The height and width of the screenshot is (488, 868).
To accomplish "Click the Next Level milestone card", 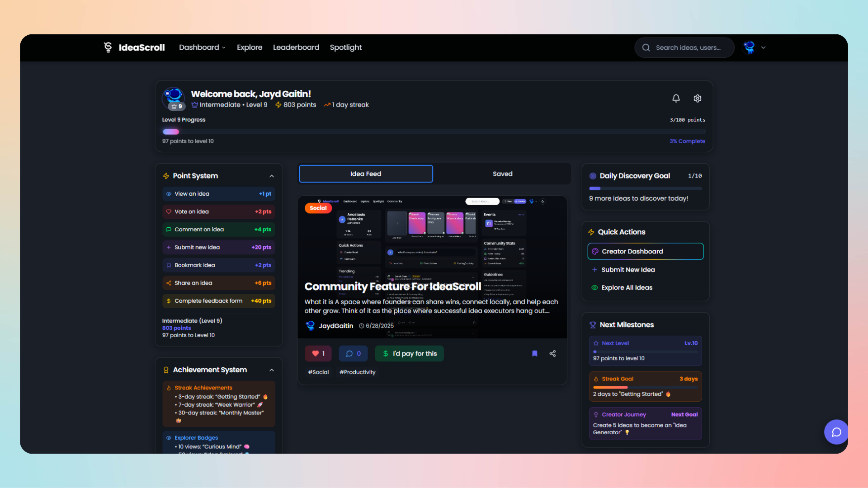I will [x=646, y=351].
